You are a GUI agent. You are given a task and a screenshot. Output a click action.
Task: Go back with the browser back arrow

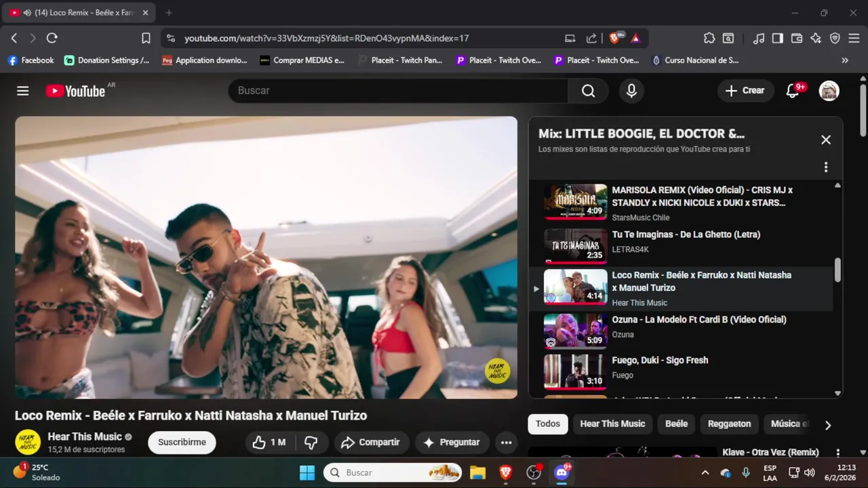pyautogui.click(x=14, y=39)
